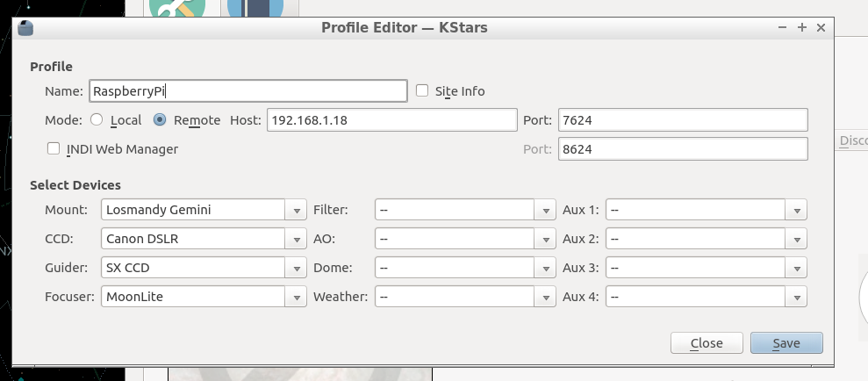Image resolution: width=868 pixels, height=381 pixels.
Task: Tick the INDI Web Manager checkbox
Action: (54, 149)
